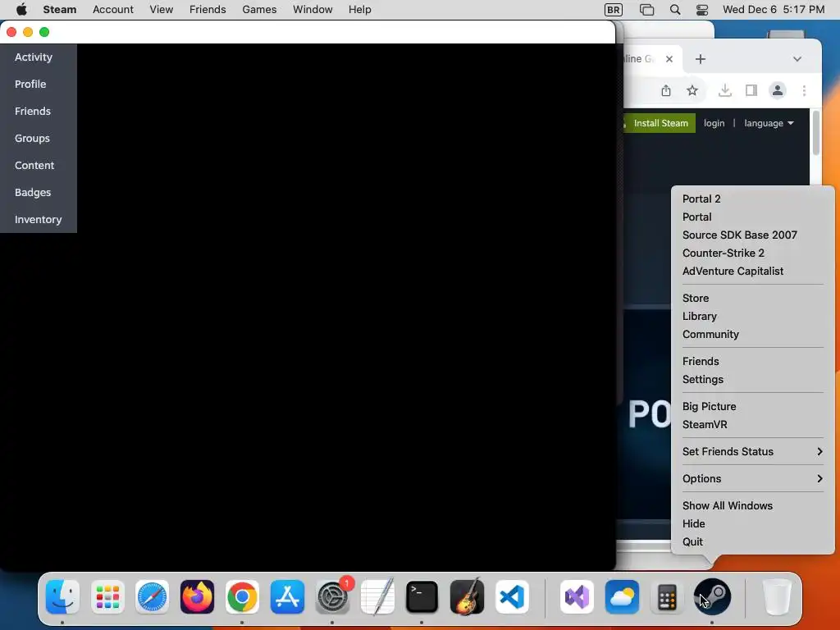Viewport: 840px width, 630px height.
Task: Open the Help menu
Action: coord(359,10)
